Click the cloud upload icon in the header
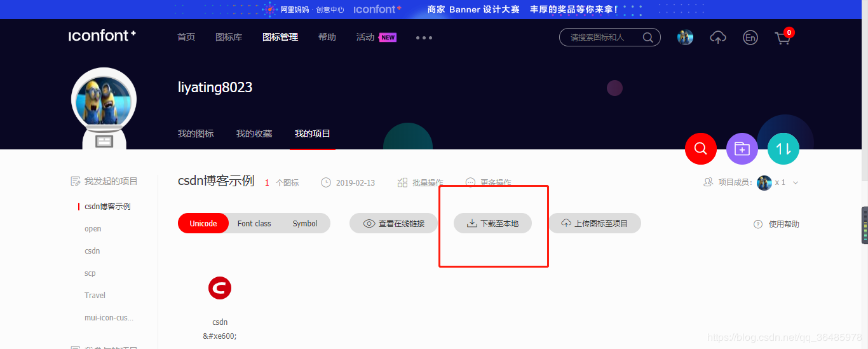Screen dimensions: 868x349 coord(718,38)
